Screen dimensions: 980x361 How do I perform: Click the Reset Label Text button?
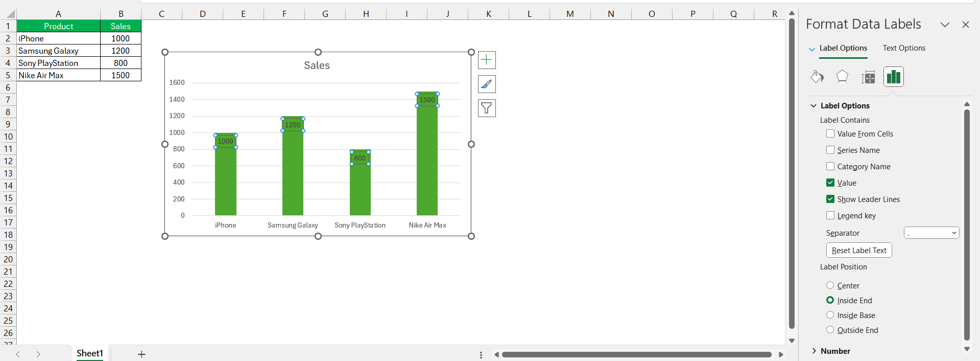pos(859,250)
